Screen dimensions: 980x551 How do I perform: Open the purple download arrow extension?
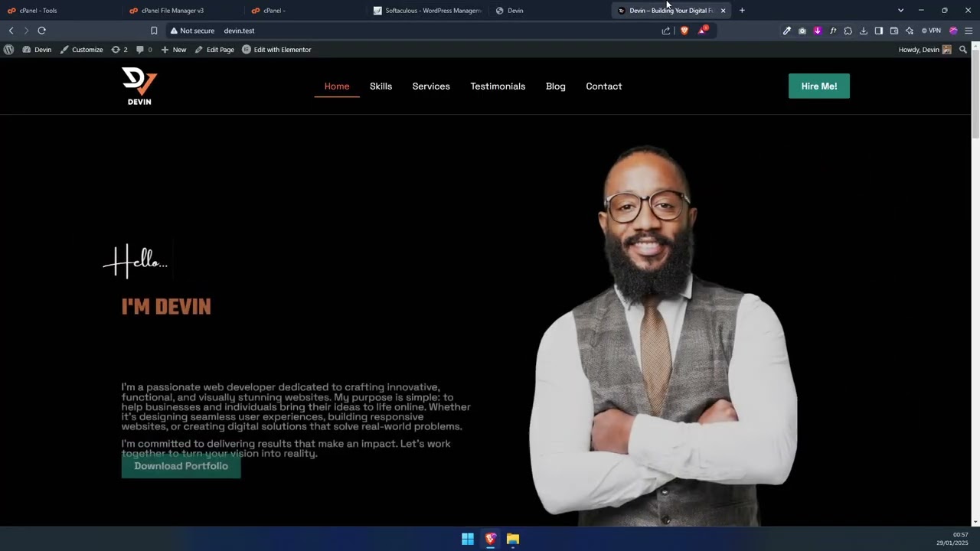[x=818, y=31]
